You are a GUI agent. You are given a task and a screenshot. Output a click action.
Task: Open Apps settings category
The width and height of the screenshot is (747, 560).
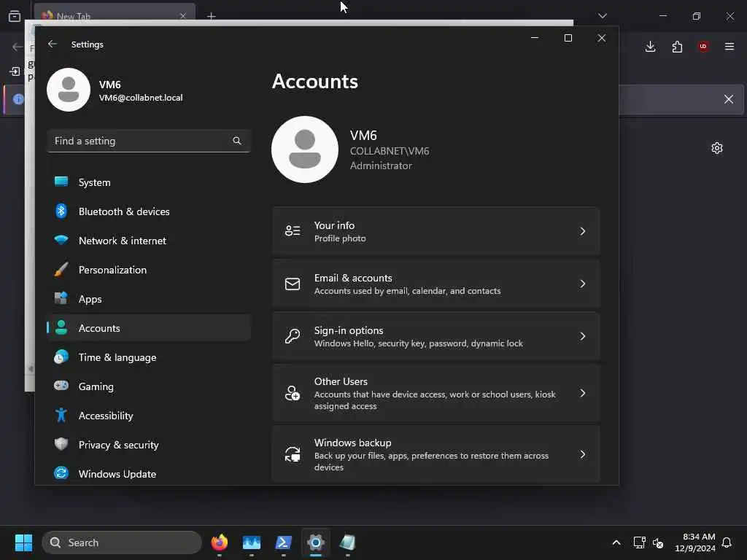click(149, 299)
